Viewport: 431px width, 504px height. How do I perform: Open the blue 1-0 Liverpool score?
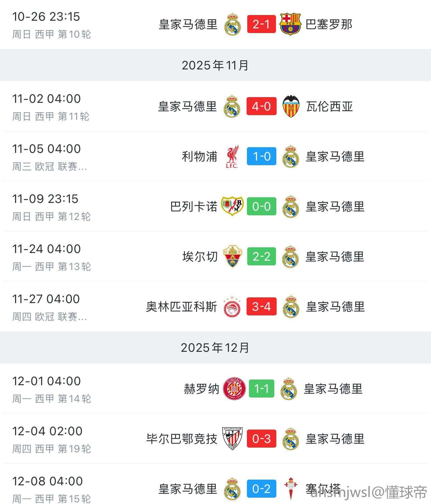(x=261, y=157)
